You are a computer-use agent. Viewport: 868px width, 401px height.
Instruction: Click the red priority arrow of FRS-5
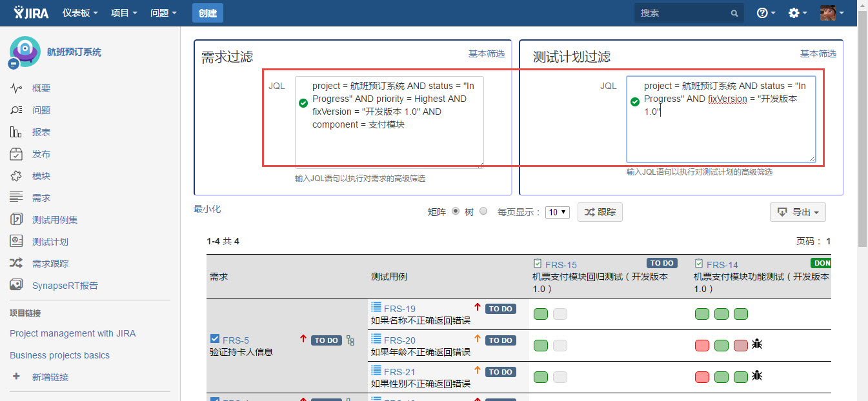click(x=303, y=339)
